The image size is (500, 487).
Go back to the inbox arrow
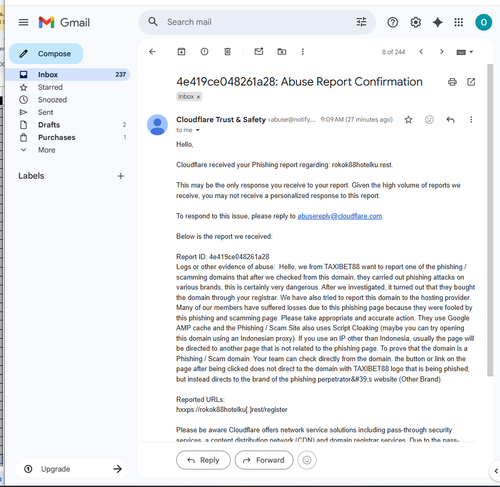tap(152, 52)
